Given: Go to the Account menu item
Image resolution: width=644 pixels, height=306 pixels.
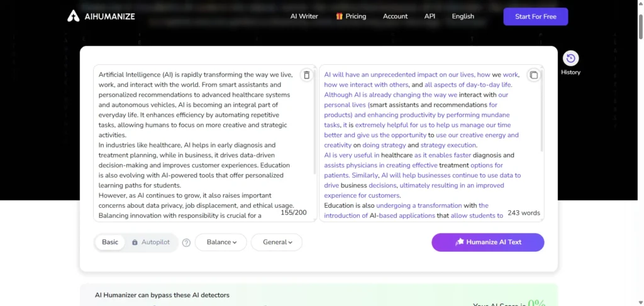Looking at the screenshot, I should (x=395, y=16).
